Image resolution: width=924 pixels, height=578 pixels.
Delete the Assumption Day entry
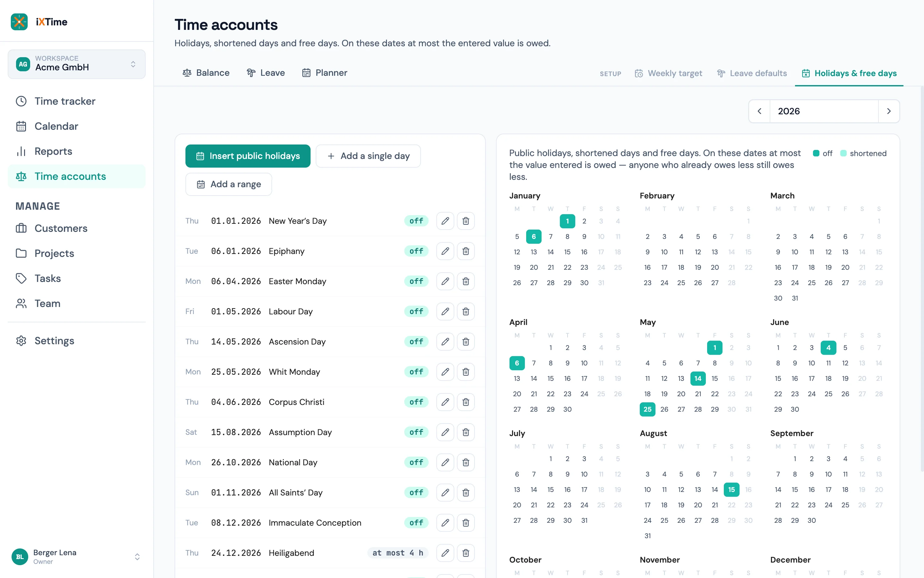point(466,432)
